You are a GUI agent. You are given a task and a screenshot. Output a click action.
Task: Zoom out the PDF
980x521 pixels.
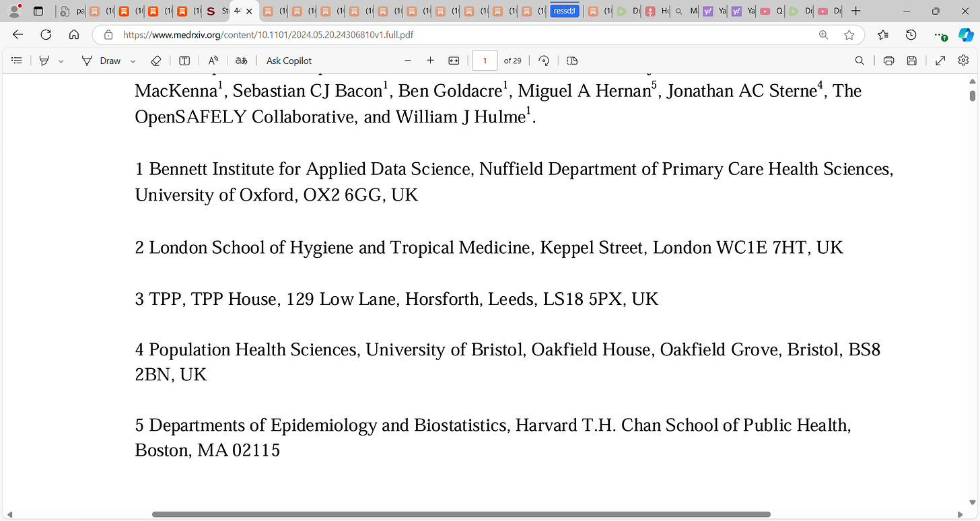[407, 61]
